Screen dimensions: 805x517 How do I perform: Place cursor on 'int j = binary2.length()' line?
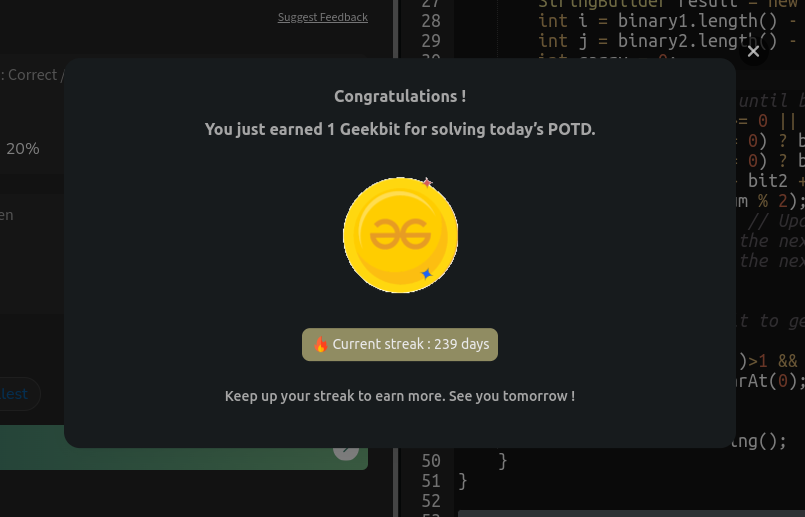(x=667, y=41)
